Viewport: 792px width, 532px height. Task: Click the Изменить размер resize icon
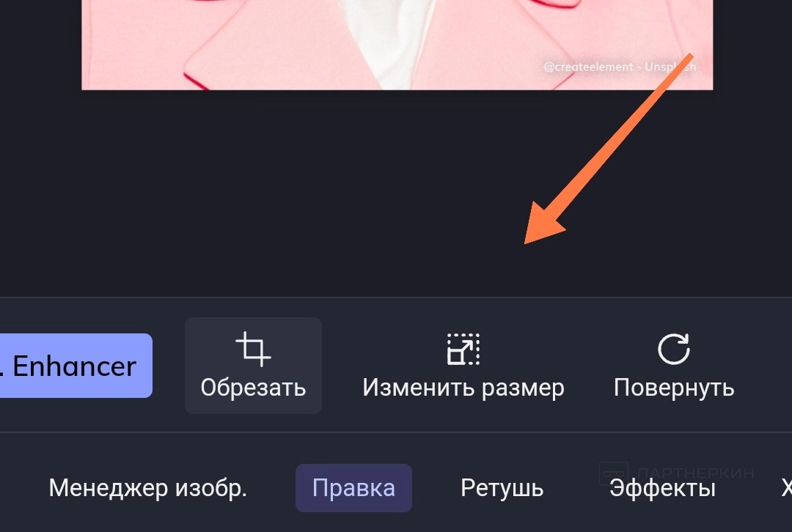pyautogui.click(x=463, y=348)
